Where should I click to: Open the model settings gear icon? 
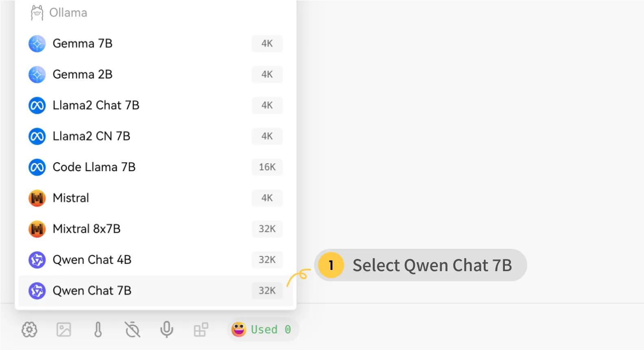29,330
